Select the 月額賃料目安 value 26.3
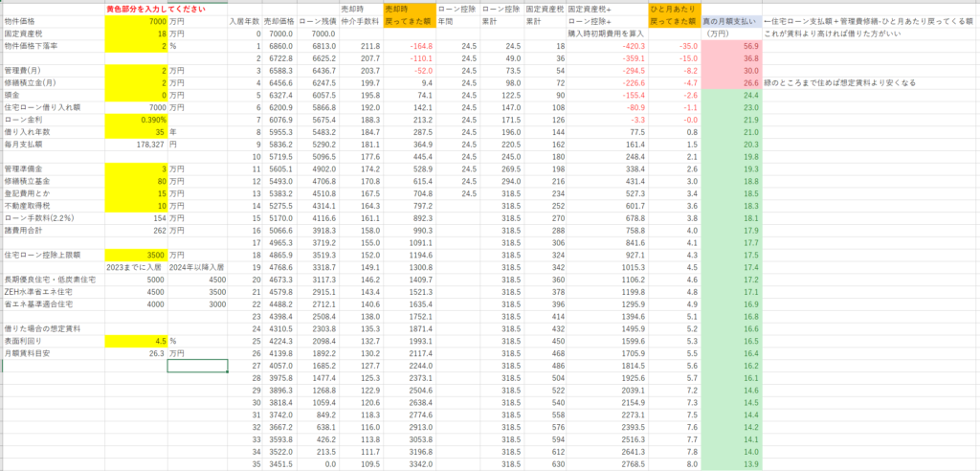This screenshot has width=980, height=471. 135,352
